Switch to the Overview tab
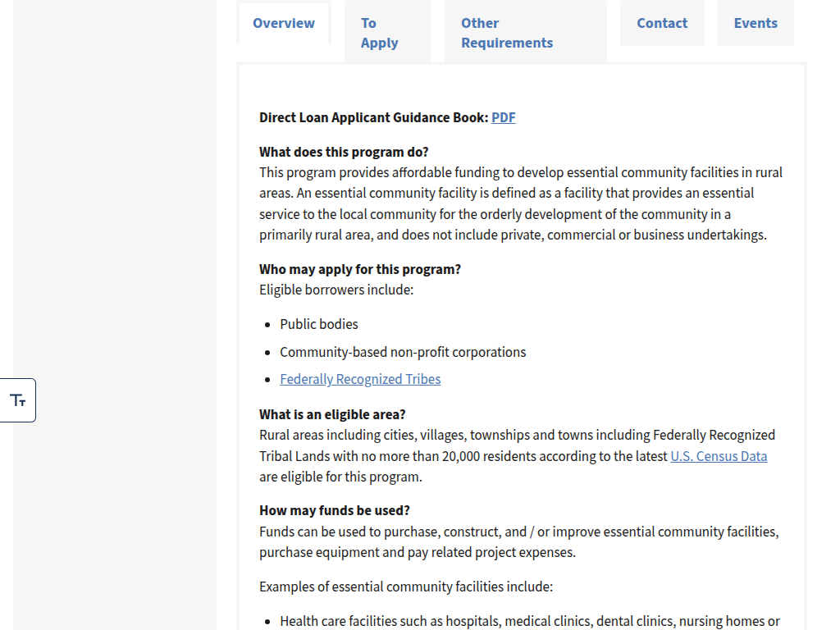 pos(284,24)
